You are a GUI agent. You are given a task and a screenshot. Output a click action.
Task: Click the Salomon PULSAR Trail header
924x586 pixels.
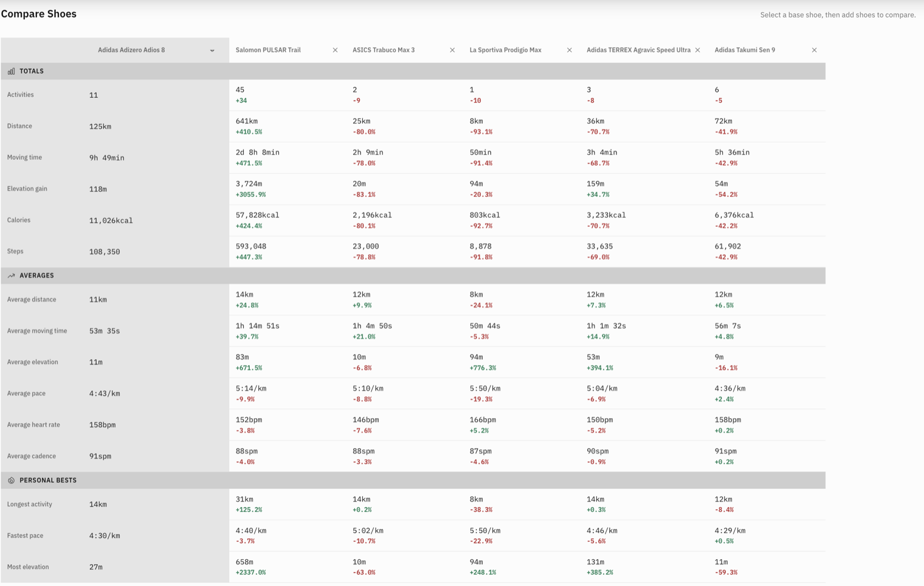point(268,50)
